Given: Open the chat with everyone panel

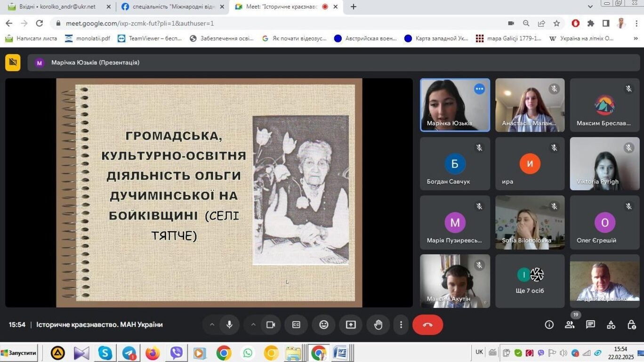Looking at the screenshot, I should coord(590,325).
